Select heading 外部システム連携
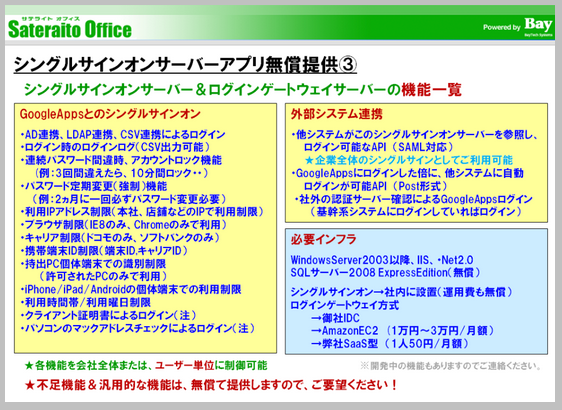Image resolution: width=562 pixels, height=410 pixels. 337,114
